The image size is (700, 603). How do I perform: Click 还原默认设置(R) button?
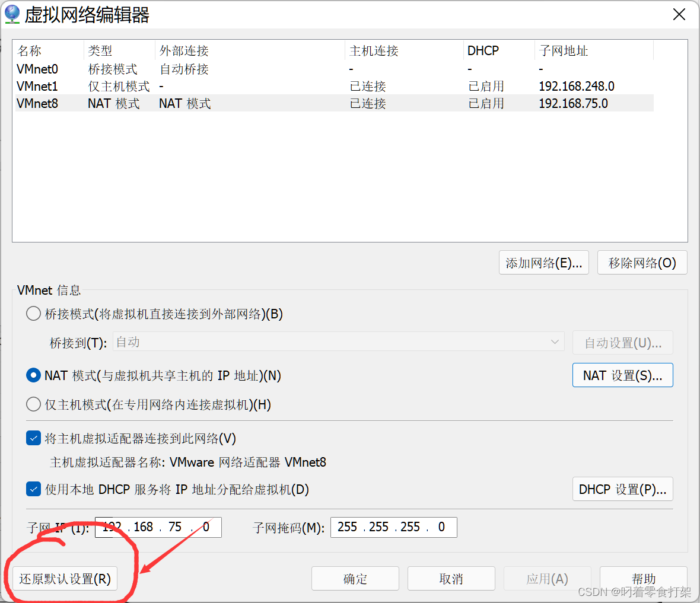[x=65, y=579]
